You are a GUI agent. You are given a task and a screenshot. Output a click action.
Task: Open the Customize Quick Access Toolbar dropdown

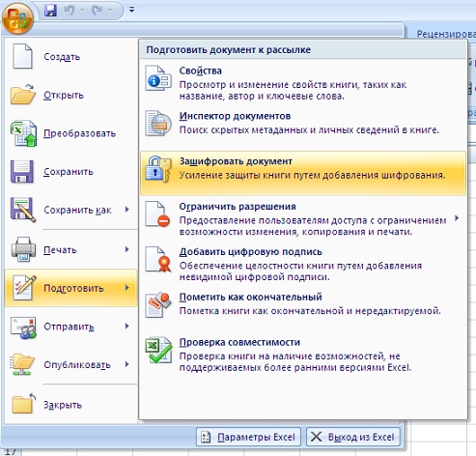(x=131, y=10)
